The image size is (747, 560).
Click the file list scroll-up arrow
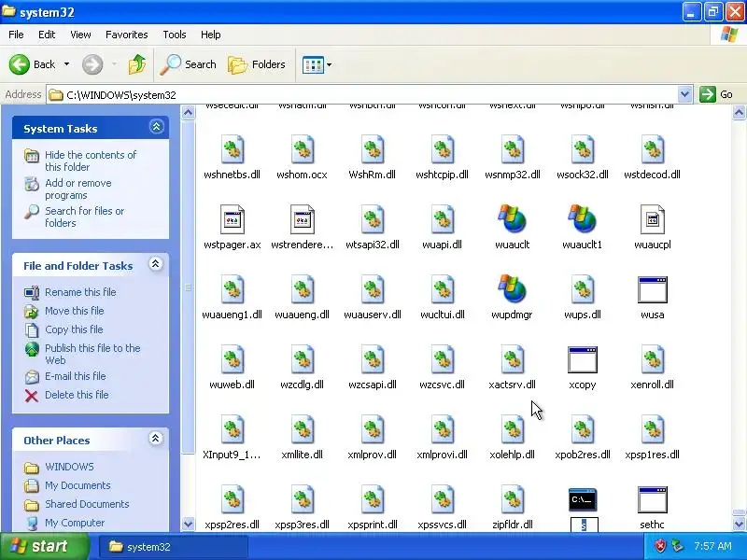pos(739,112)
